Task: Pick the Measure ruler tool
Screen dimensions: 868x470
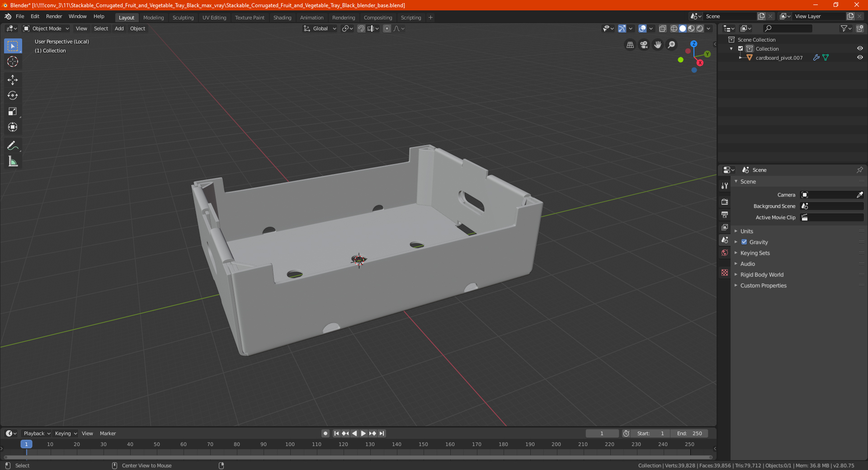Action: click(x=13, y=161)
